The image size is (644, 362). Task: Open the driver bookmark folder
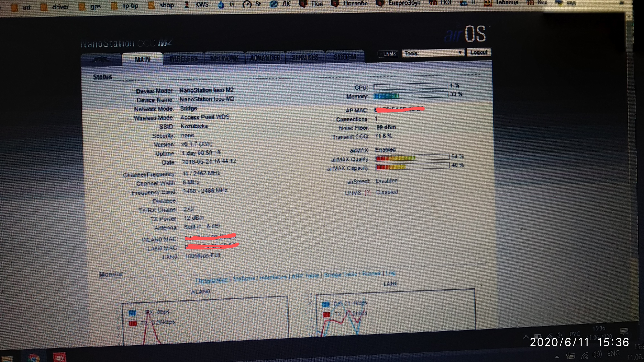click(x=55, y=7)
